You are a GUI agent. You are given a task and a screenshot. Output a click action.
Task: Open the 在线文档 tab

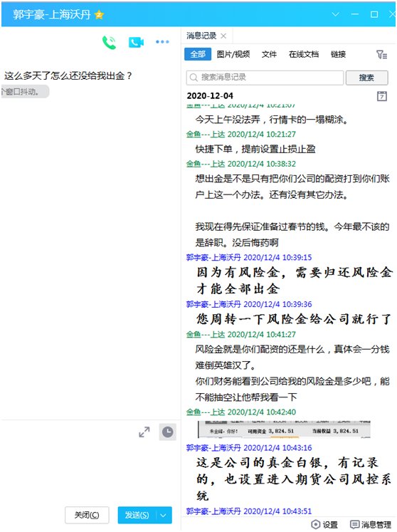(303, 54)
